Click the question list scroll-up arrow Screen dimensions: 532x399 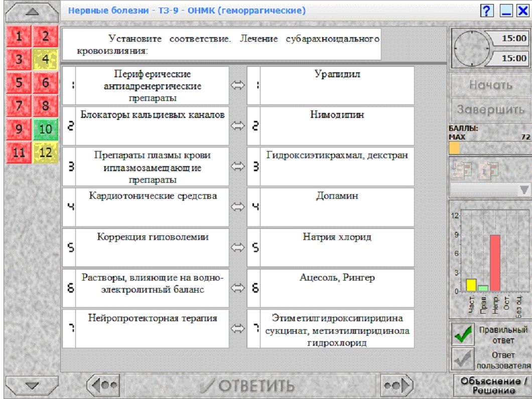[x=32, y=12]
